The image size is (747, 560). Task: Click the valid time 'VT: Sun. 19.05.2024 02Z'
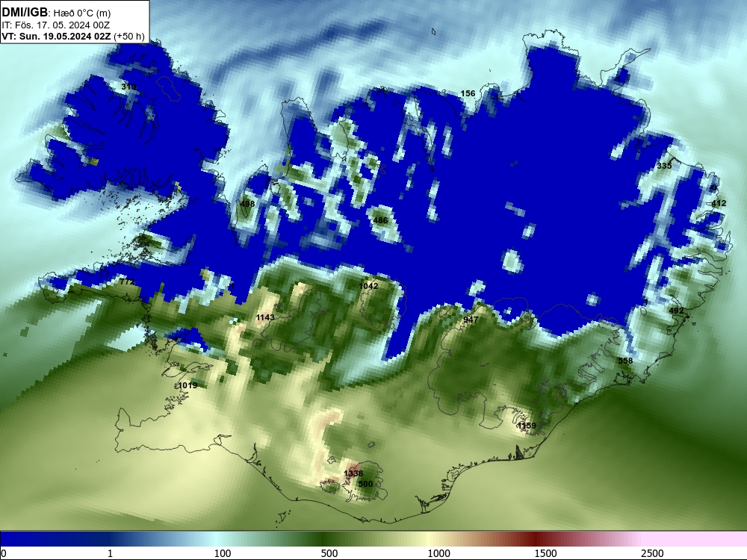[56, 36]
